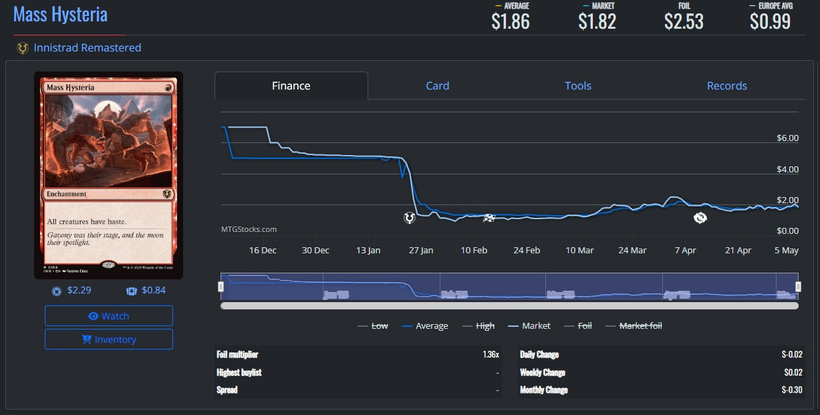The width and height of the screenshot is (820, 415).
Task: Toggle the Market series in chart legend
Action: (529, 326)
